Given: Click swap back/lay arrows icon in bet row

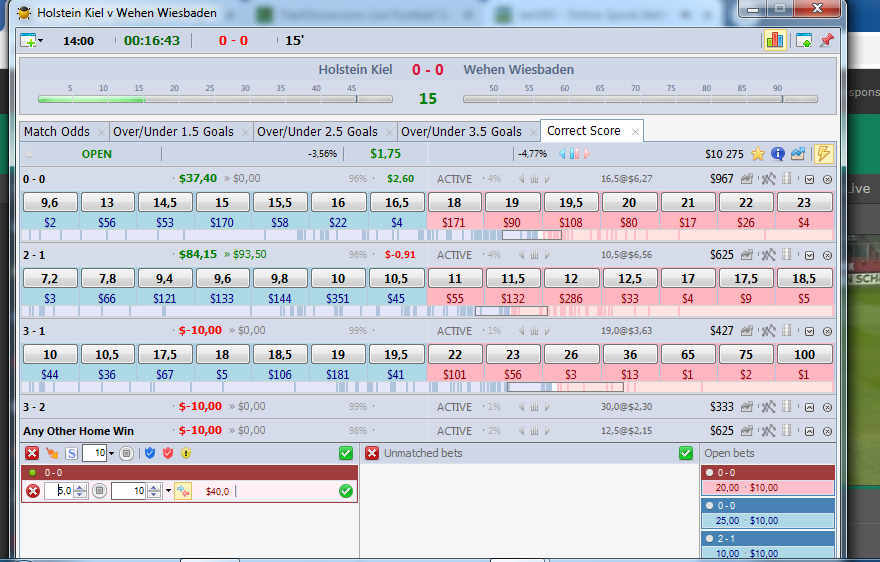Looking at the screenshot, I should point(183,491).
